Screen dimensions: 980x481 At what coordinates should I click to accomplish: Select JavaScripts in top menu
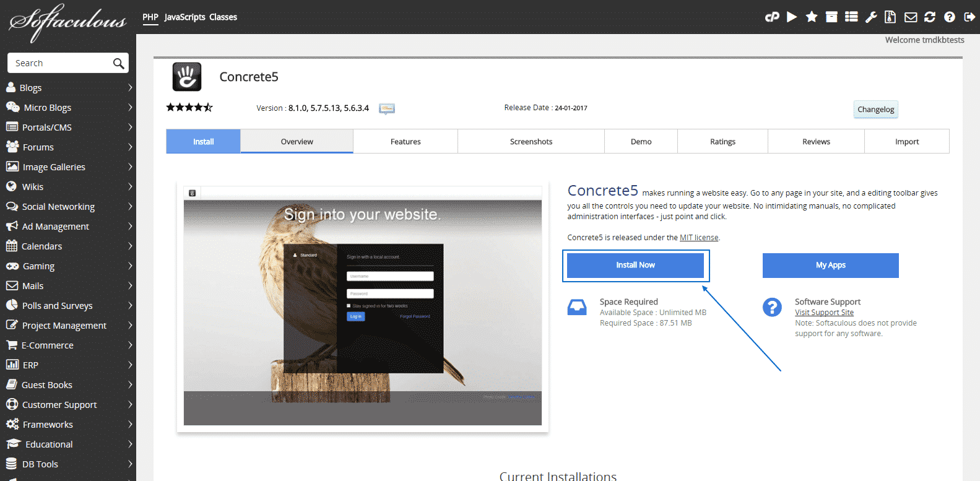pyautogui.click(x=184, y=17)
